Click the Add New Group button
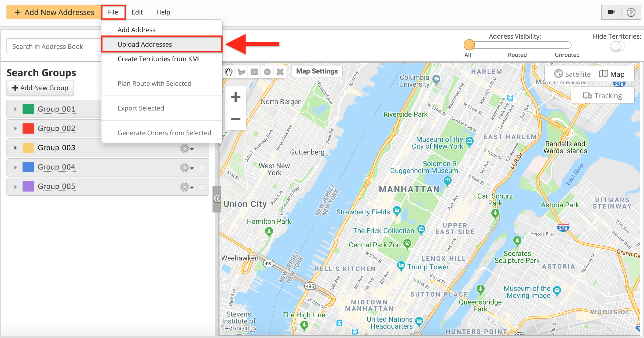644x338 pixels. coord(40,88)
